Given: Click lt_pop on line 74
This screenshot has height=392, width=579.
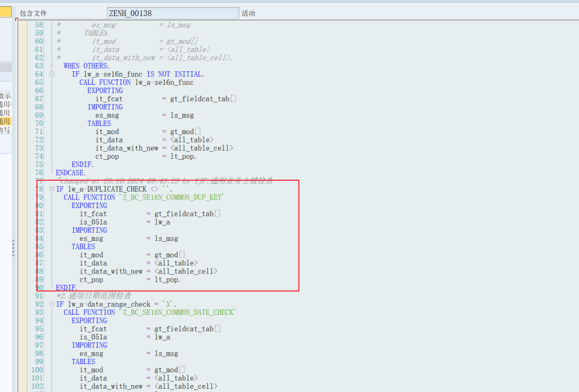Looking at the screenshot, I should click(182, 156).
